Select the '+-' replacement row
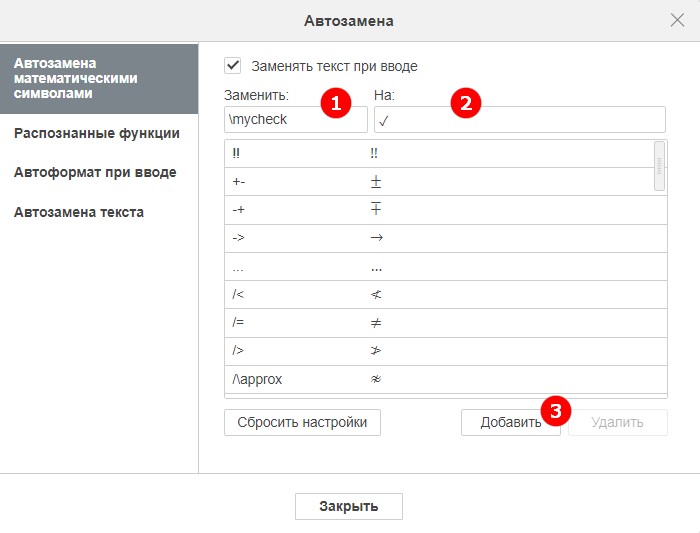This screenshot has width=700, height=533. 446,182
